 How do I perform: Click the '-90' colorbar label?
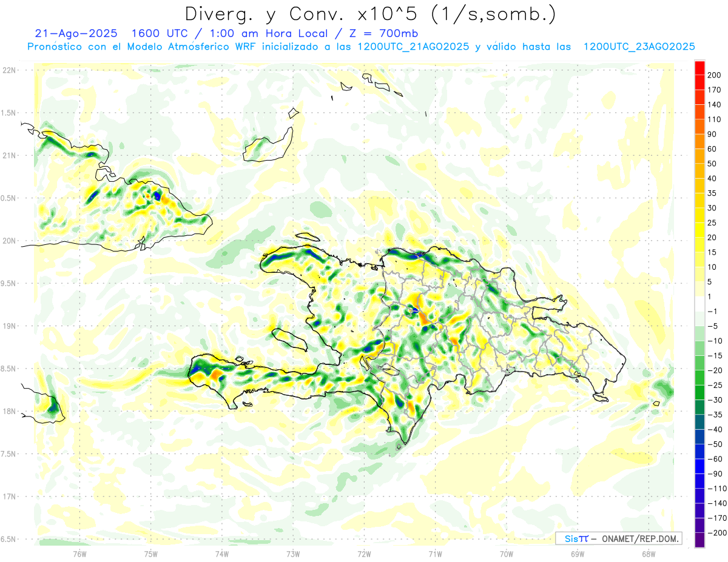tap(714, 473)
